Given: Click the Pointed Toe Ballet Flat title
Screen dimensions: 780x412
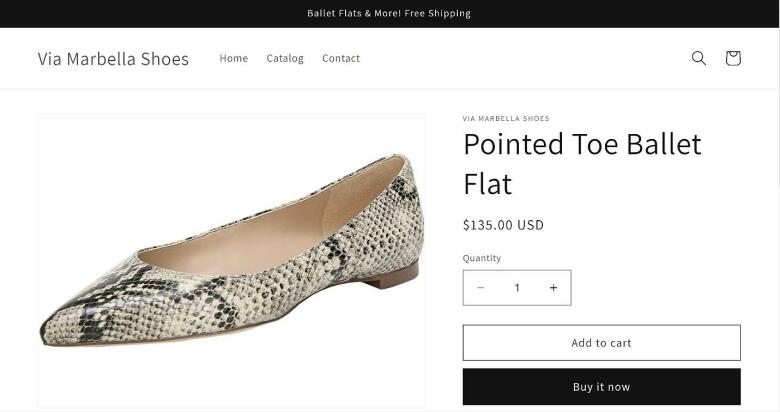Looking at the screenshot, I should coord(582,164).
